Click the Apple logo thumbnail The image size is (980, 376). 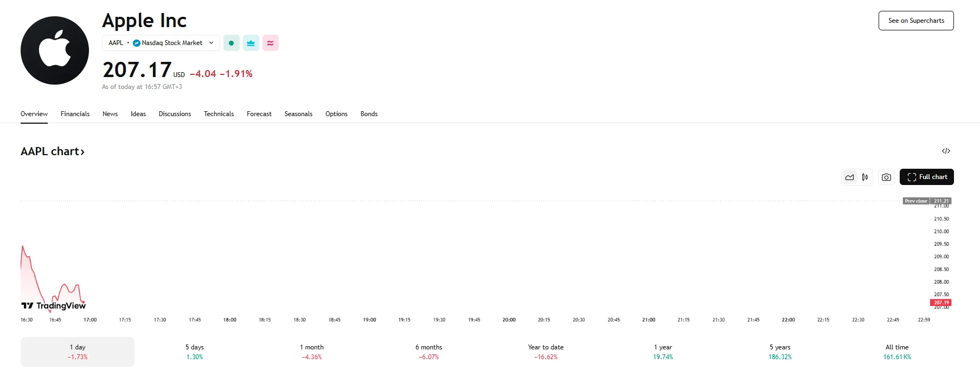(x=54, y=50)
